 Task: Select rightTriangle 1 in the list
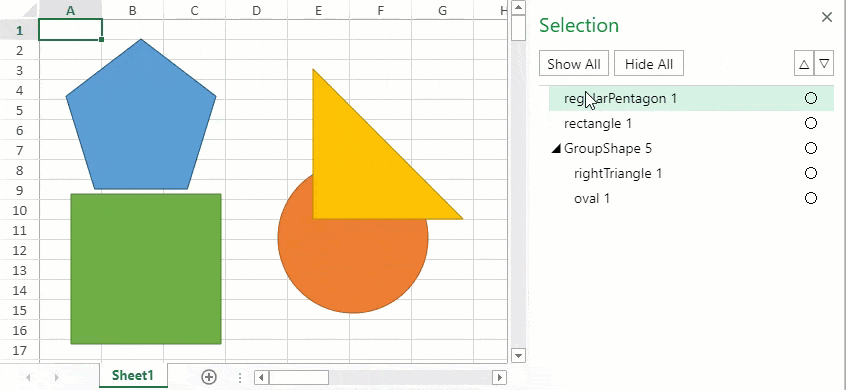[x=691, y=174]
